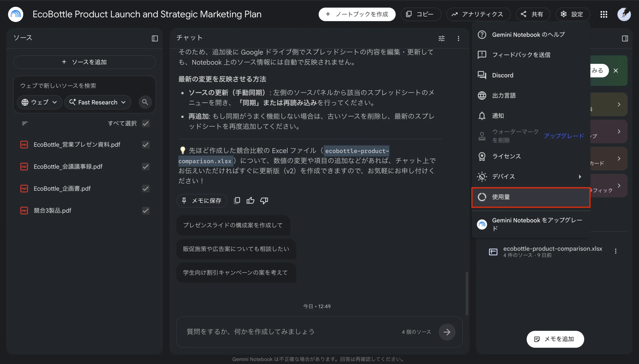Click the メモを追加 button
The width and height of the screenshot is (639, 364).
click(x=555, y=339)
